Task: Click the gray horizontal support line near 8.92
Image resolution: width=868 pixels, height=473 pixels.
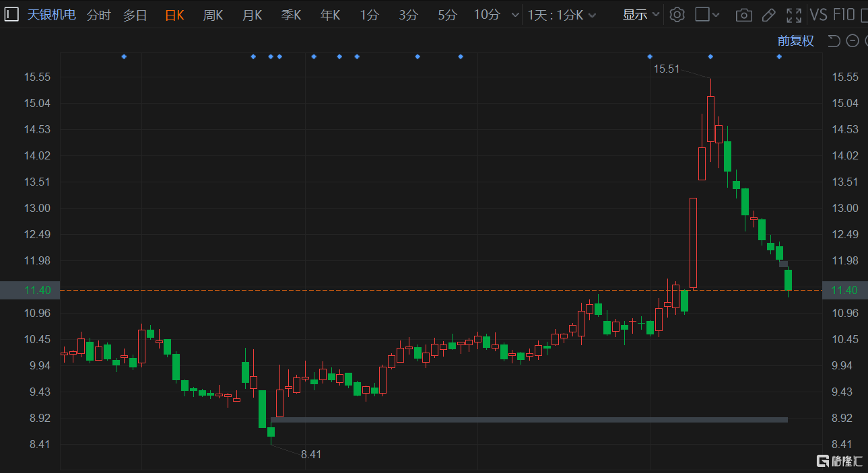Action: click(529, 420)
